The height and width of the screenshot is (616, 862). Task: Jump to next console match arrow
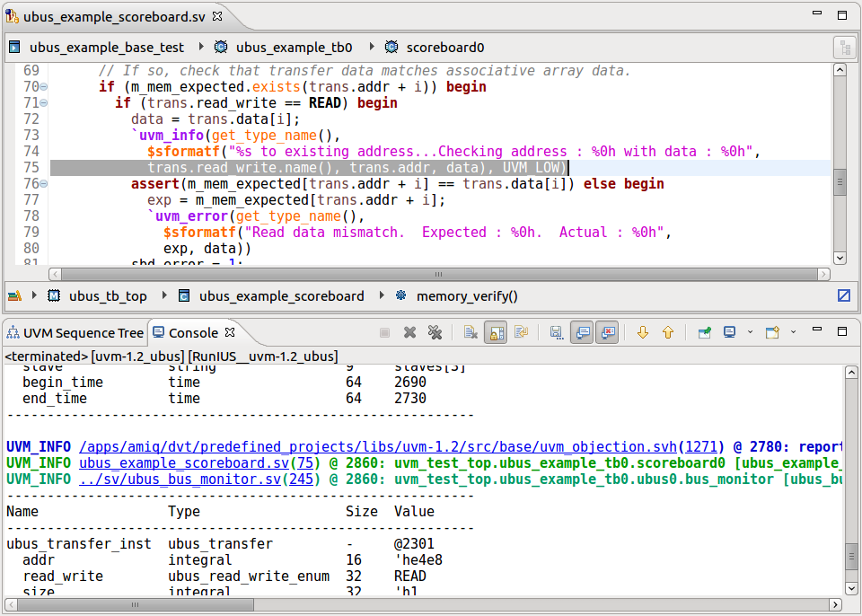tap(643, 332)
